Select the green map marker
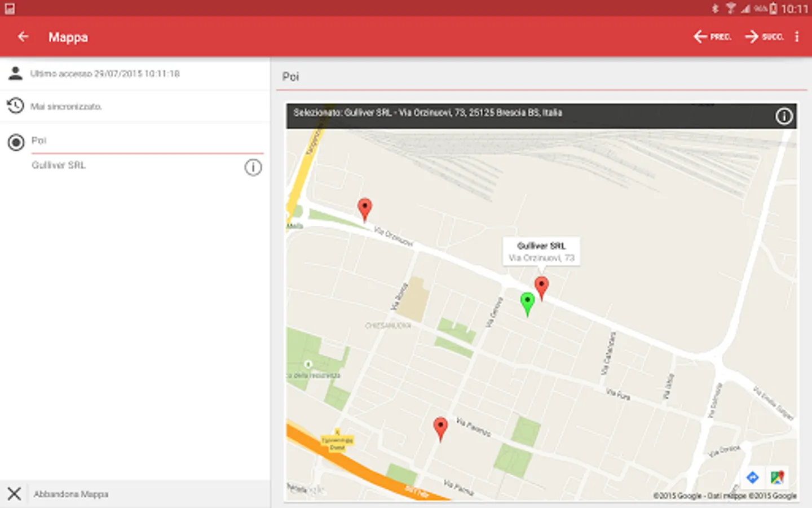 pos(527,305)
